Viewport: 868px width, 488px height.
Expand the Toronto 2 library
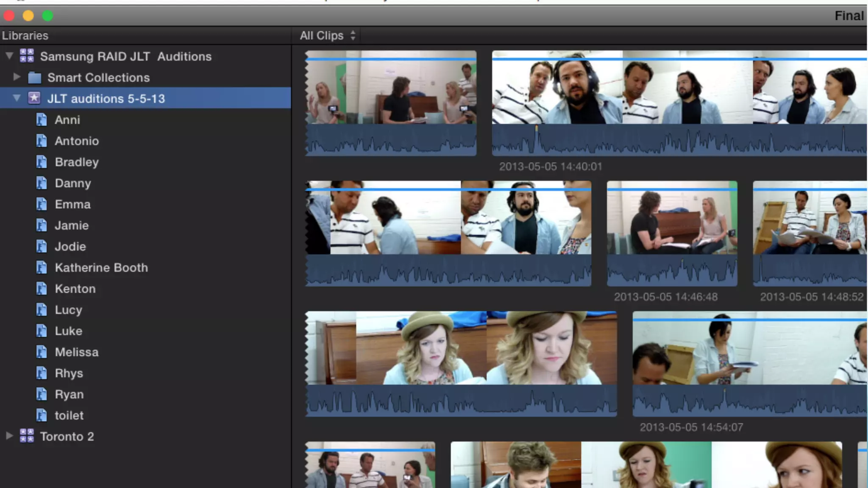click(9, 435)
